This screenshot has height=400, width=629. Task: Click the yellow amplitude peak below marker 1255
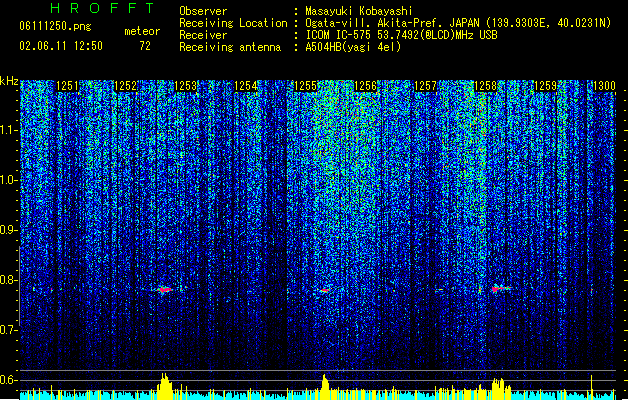[x=325, y=387]
